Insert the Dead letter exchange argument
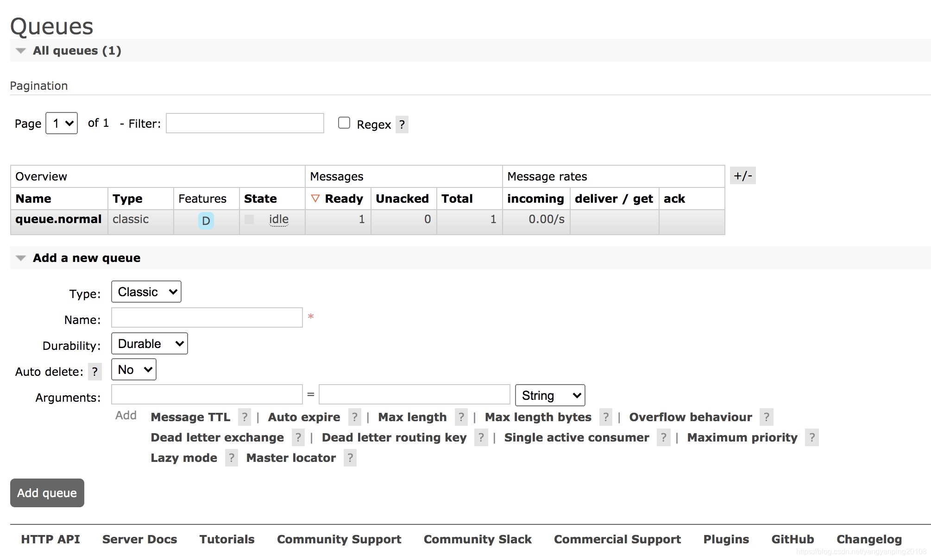The height and width of the screenshot is (560, 931). tap(217, 437)
